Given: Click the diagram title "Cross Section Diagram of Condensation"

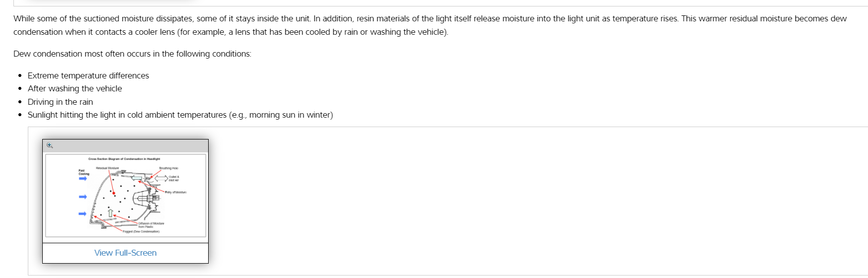Looking at the screenshot, I should coord(124,159).
